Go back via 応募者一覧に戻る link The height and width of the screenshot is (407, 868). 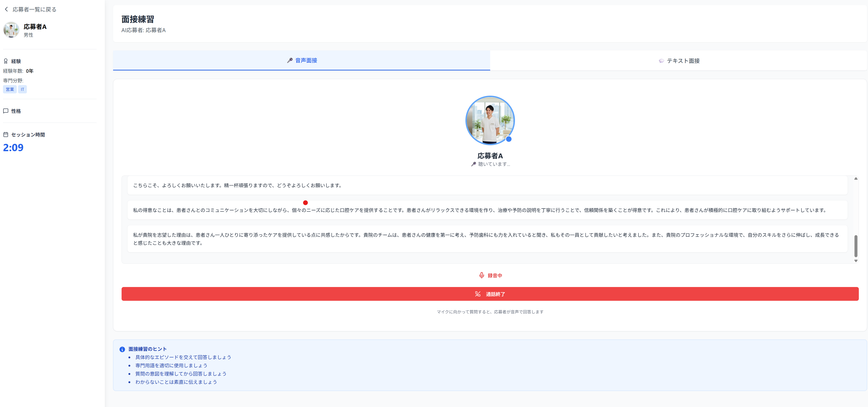coord(34,9)
